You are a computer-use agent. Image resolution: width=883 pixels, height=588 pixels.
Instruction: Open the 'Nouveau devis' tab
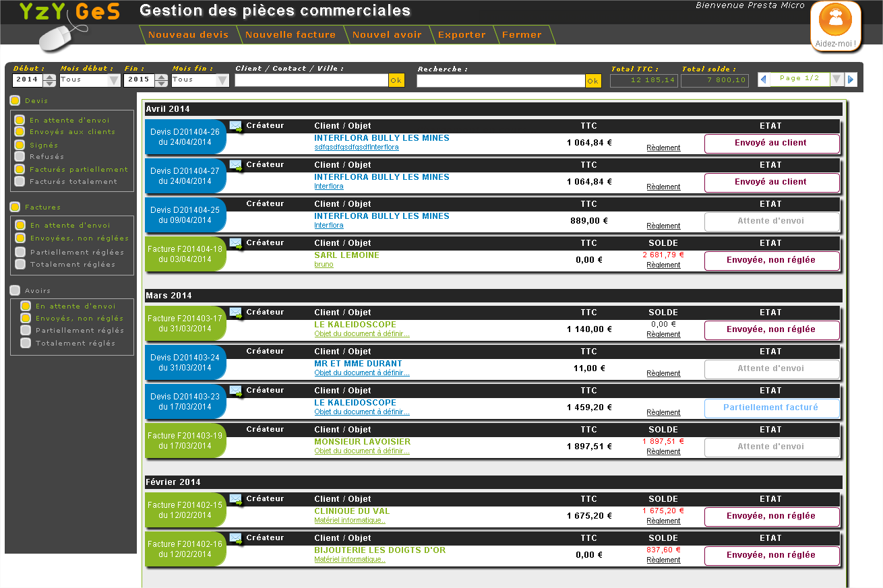[188, 35]
